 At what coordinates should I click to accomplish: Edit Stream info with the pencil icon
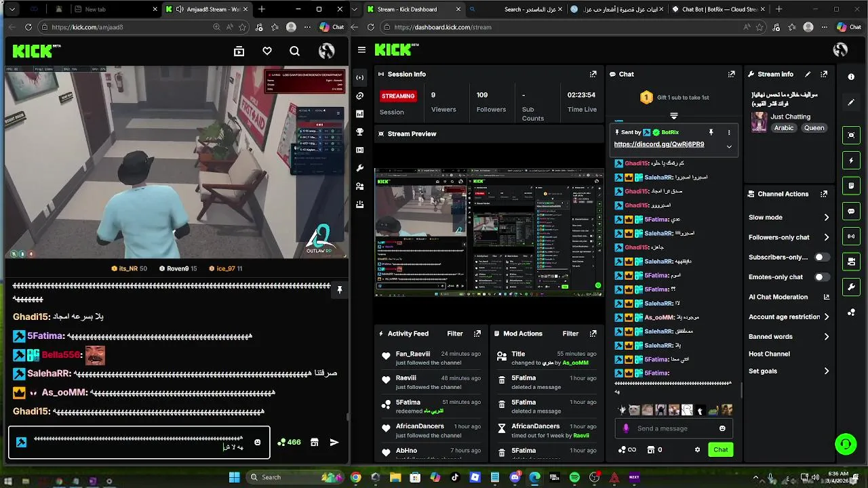coord(808,74)
